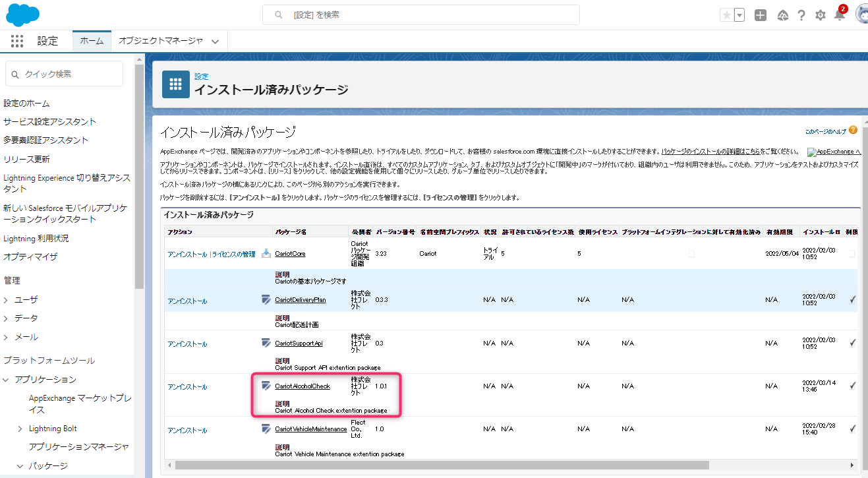Image resolution: width=868 pixels, height=478 pixels.
Task: Open the CariotSupportApi package link
Action: [x=299, y=343]
